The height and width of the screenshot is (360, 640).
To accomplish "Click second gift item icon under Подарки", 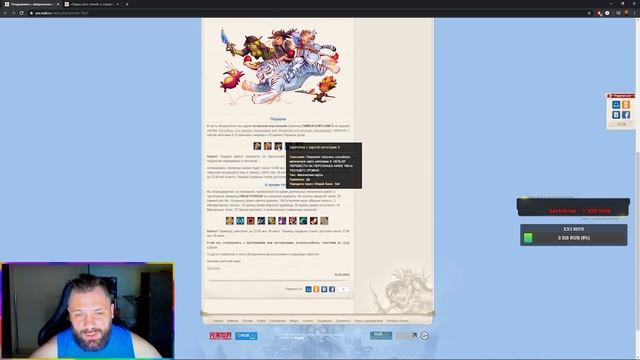I will 268,146.
